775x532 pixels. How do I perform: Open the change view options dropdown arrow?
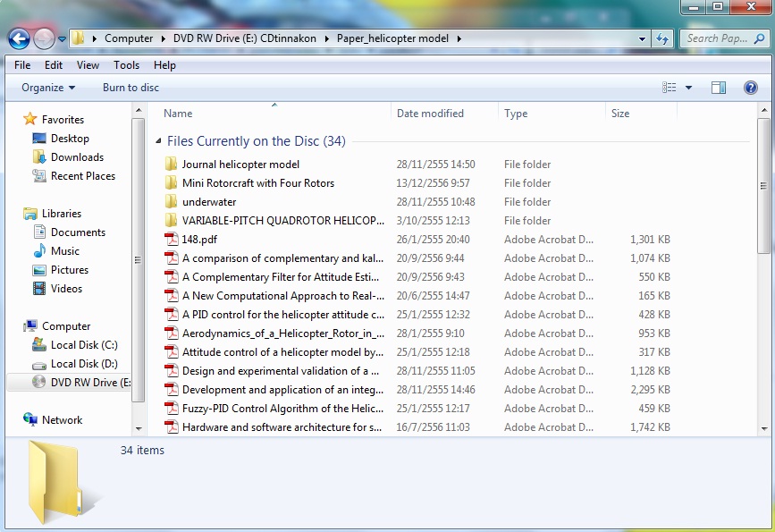click(x=688, y=88)
